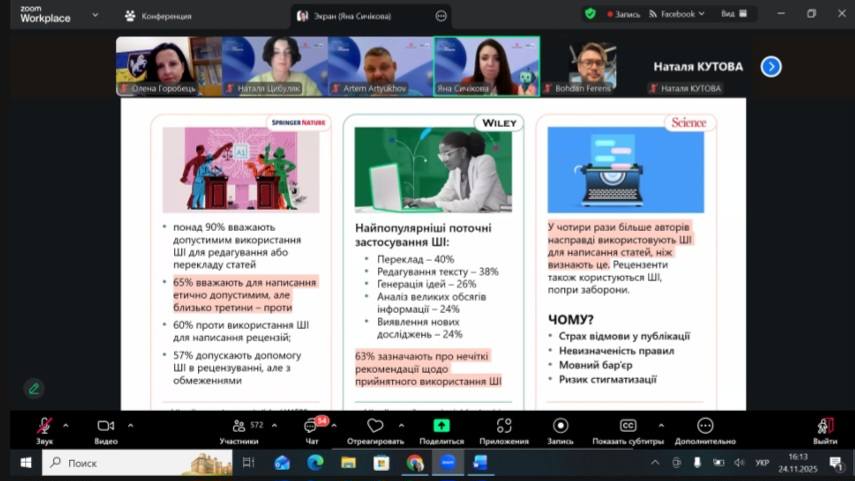Show next participants with blue arrow button
855x481 pixels.
coord(770,66)
